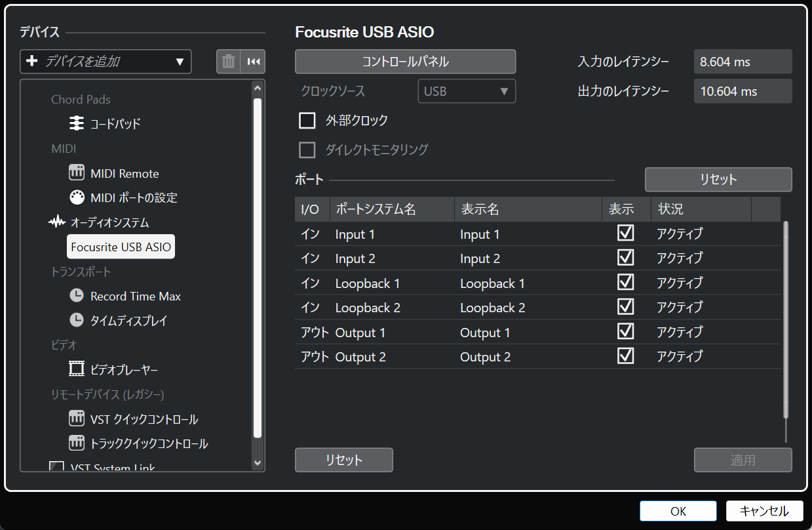Confirm with the OK button
The width and height of the screenshot is (812, 530).
(678, 511)
